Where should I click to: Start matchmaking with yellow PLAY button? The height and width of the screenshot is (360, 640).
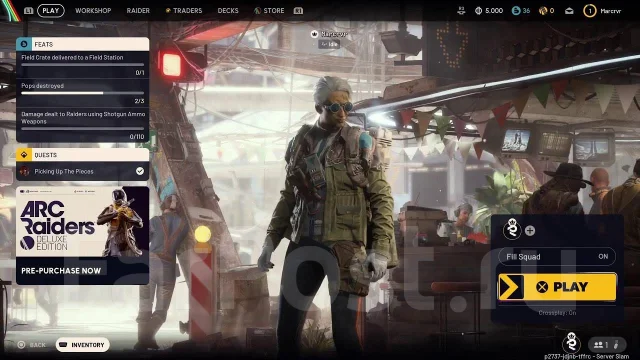point(557,287)
